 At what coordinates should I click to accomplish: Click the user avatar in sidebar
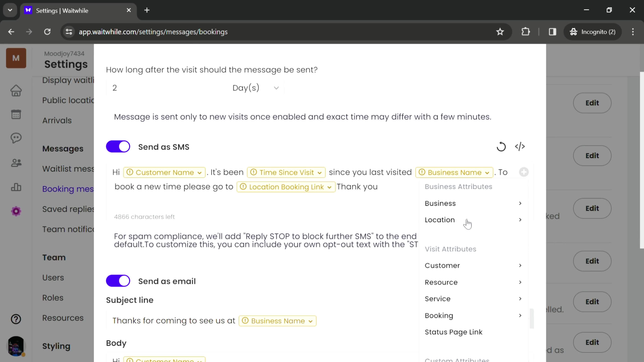[16, 346]
